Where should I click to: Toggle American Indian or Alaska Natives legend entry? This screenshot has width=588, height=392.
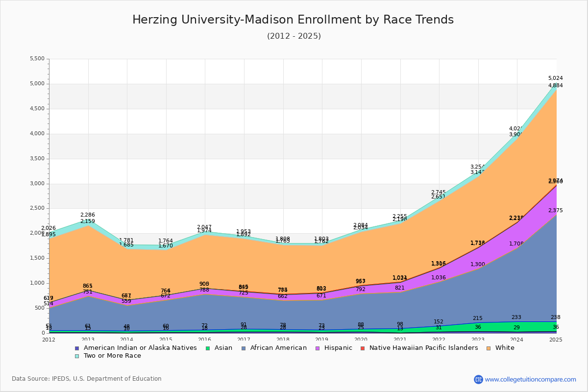(x=136, y=348)
